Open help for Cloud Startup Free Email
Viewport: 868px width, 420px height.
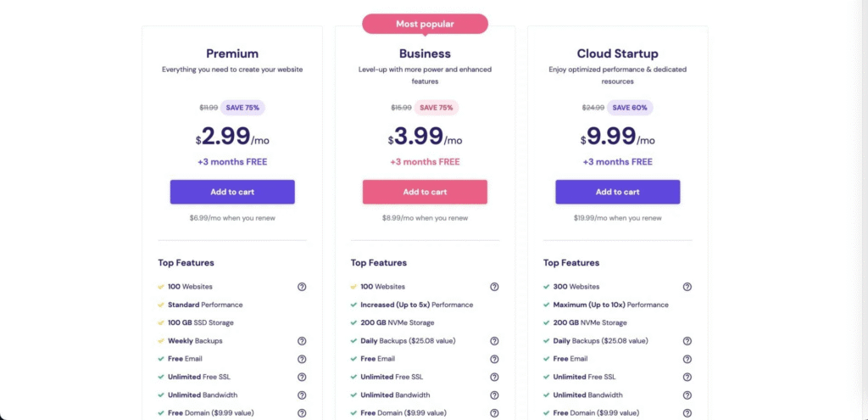coord(687,359)
